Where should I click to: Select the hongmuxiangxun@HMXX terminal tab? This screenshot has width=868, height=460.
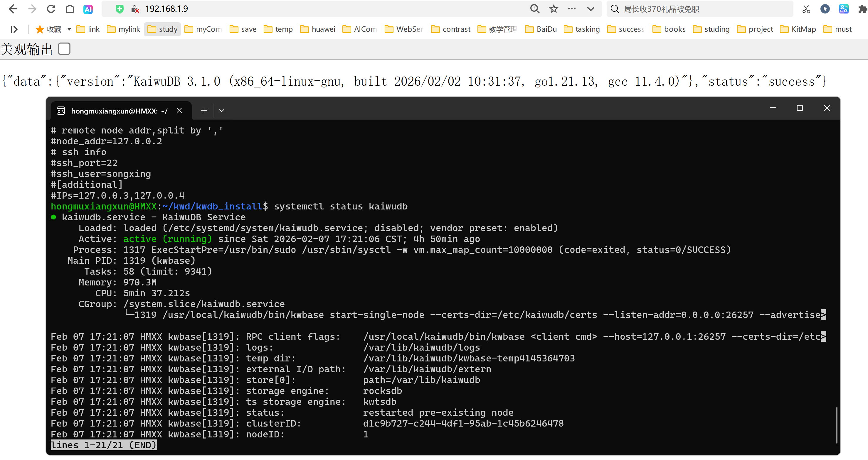point(119,111)
